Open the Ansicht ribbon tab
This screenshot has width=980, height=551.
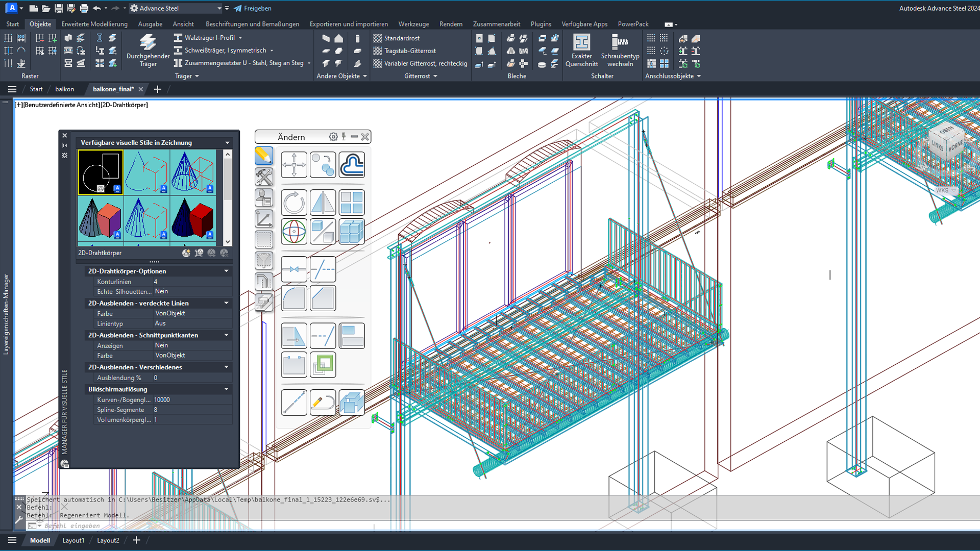click(183, 24)
